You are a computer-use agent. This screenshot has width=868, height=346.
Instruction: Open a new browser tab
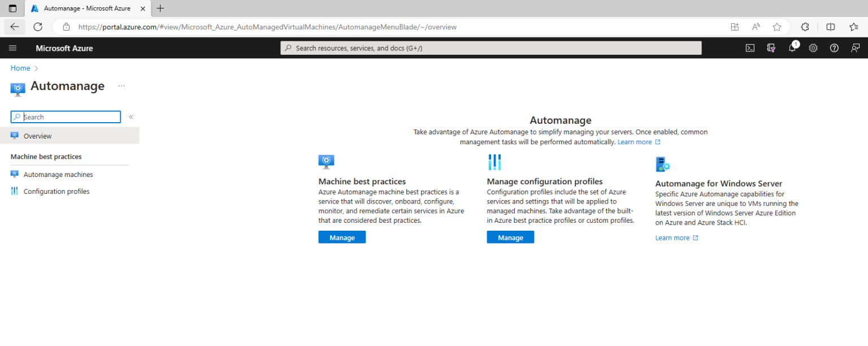tap(160, 8)
